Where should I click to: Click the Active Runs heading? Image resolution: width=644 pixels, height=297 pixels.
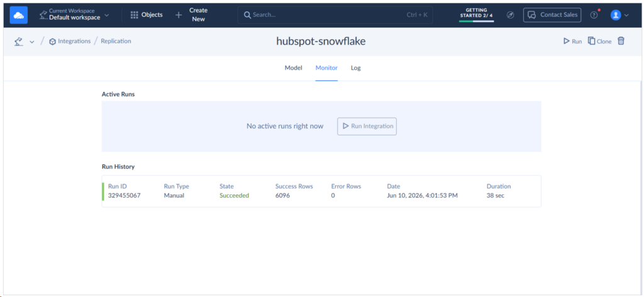coord(118,94)
